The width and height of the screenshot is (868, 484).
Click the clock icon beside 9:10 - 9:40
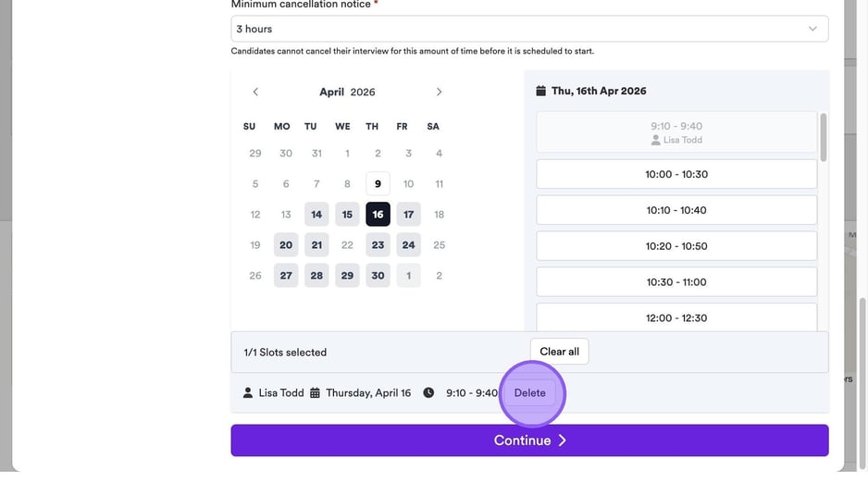[428, 392]
